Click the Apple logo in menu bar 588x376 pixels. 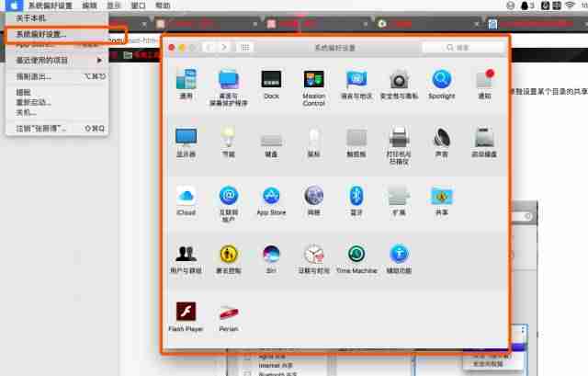click(x=14, y=6)
